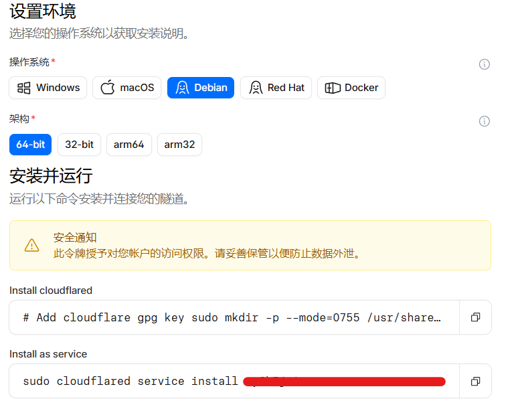
Task: Click the 此令牌授予对您帐户的访问权限 warning text
Action: 207,253
